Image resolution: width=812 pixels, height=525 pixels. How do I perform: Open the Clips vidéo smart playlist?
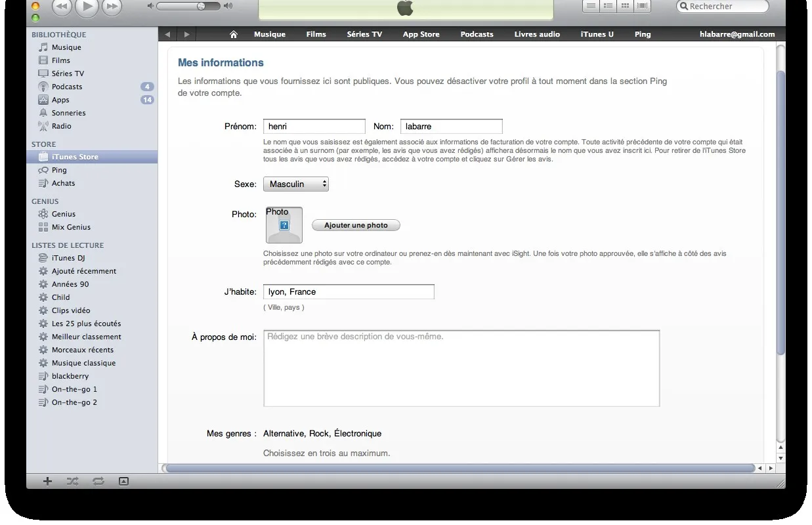point(71,310)
